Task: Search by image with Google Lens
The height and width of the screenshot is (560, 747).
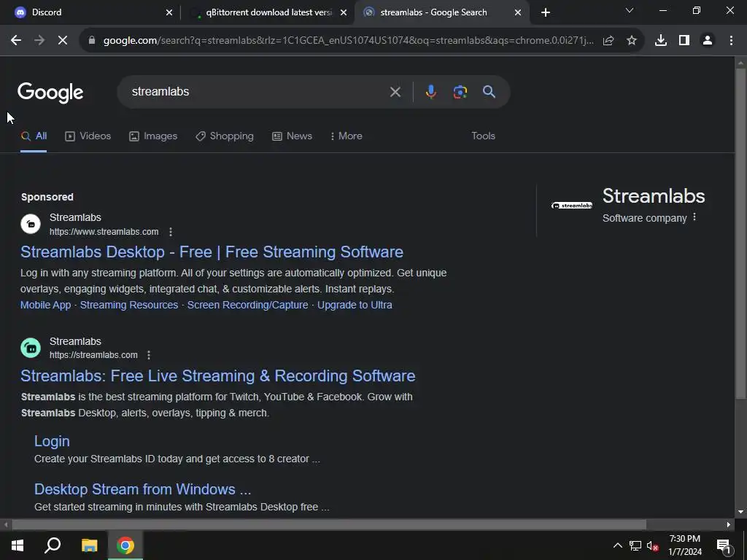Action: (460, 91)
